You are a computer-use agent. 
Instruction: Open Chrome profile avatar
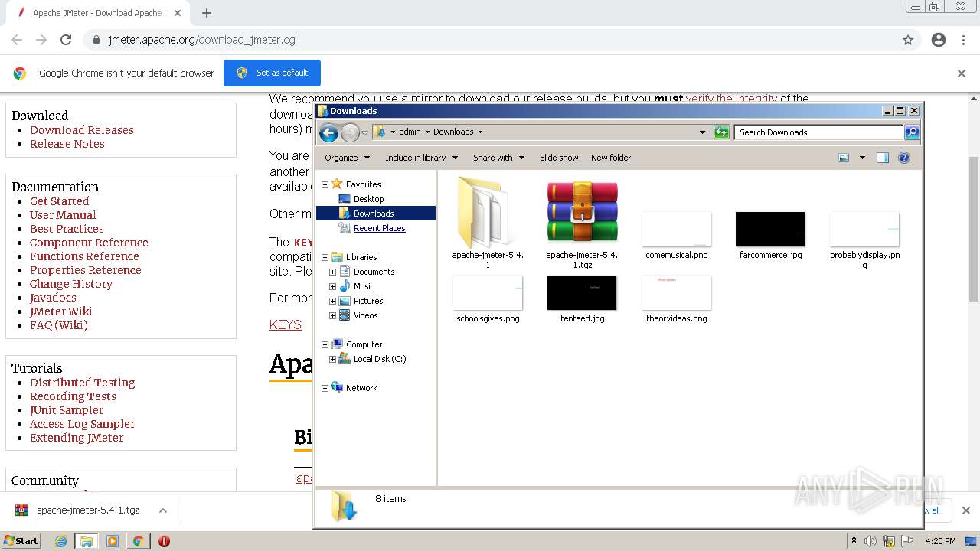tap(939, 40)
